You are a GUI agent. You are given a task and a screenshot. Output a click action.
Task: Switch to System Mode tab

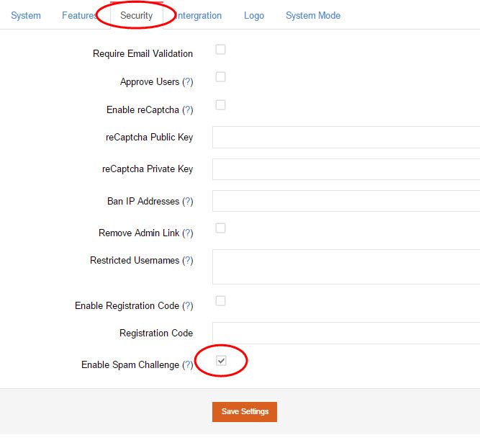(x=313, y=16)
